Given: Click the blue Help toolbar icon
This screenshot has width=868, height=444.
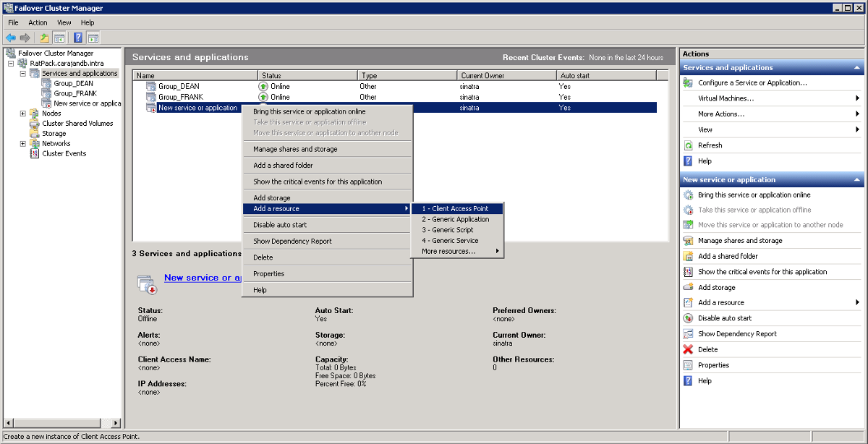Looking at the screenshot, I should click(78, 38).
